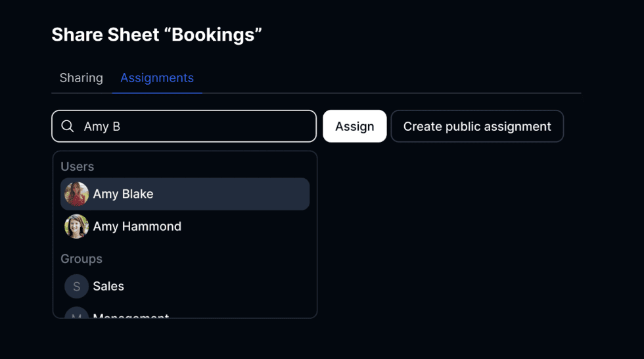Pick the Amy Hammond name from results
Screen dimensions: 644x359
click(137, 226)
